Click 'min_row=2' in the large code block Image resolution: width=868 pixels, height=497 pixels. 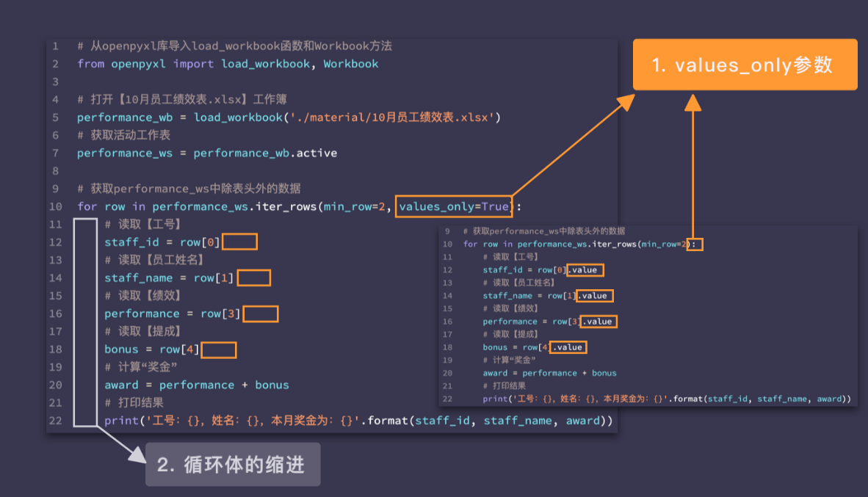coord(354,206)
